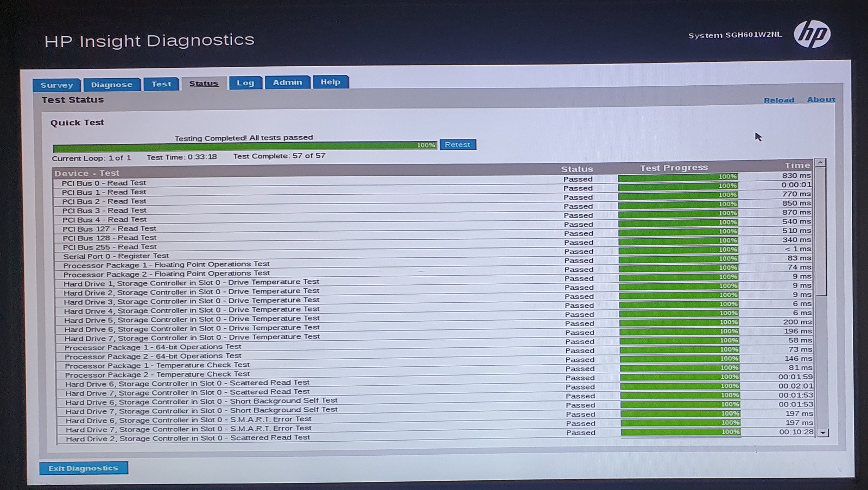The height and width of the screenshot is (490, 868).
Task: Select Hard Drive 2 Drive Temperature Test row
Action: coord(433,290)
